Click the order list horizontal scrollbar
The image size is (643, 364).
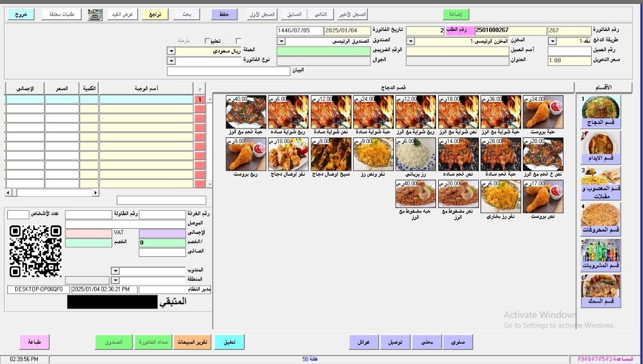[x=52, y=193]
